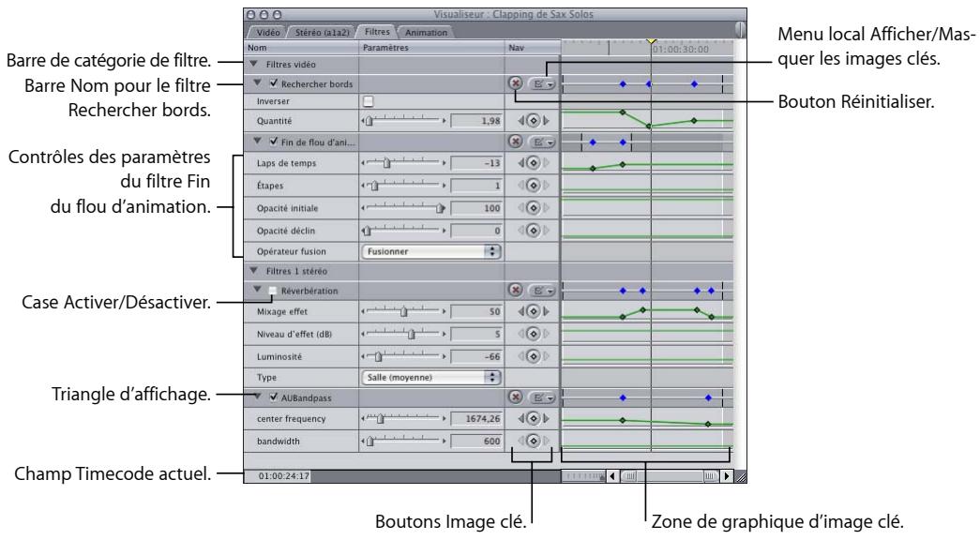Go to previous center frequency keyframe
The width and height of the screenshot is (980, 540).
click(x=521, y=419)
